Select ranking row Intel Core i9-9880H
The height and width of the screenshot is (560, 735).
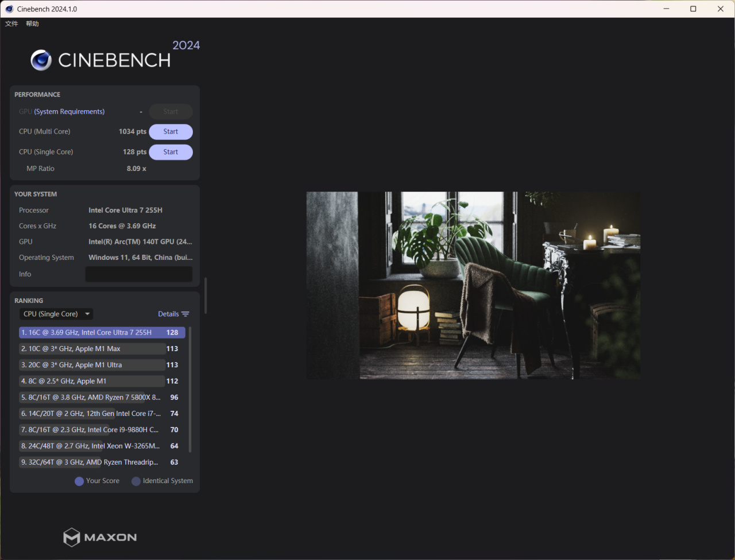[x=102, y=430]
